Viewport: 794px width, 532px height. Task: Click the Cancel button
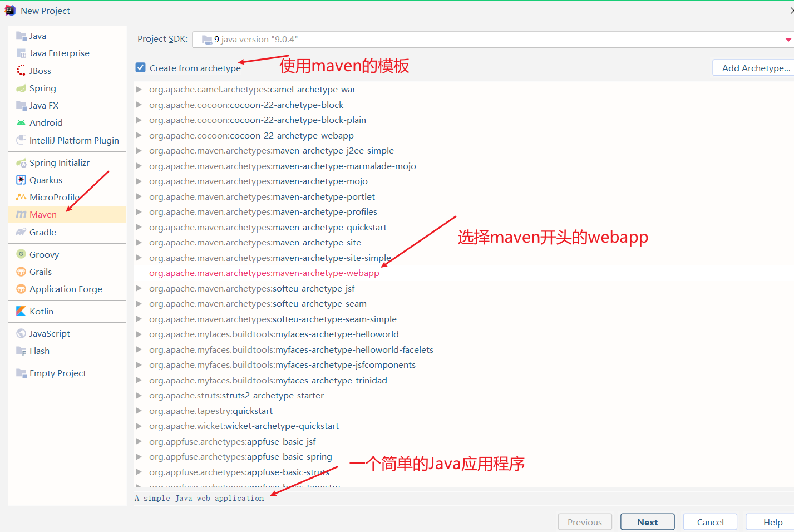click(x=711, y=522)
